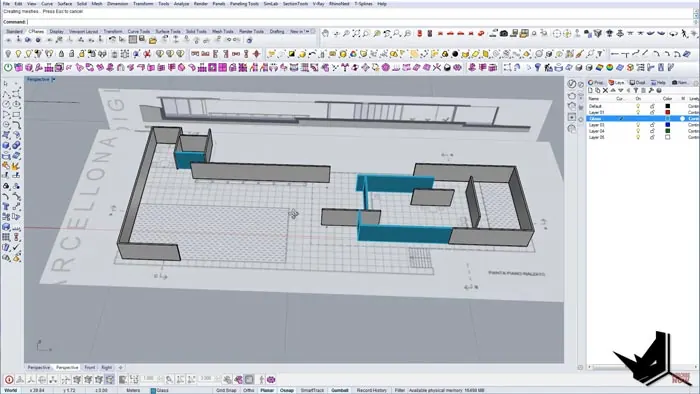Toggle Gumball in status bar
700x394 pixels.
tap(339, 390)
